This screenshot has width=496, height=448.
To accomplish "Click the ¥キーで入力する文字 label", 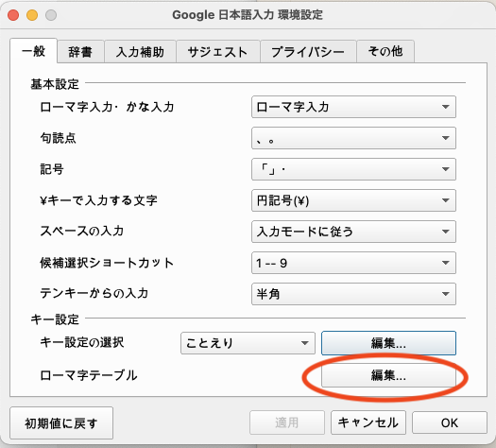I will [x=98, y=200].
